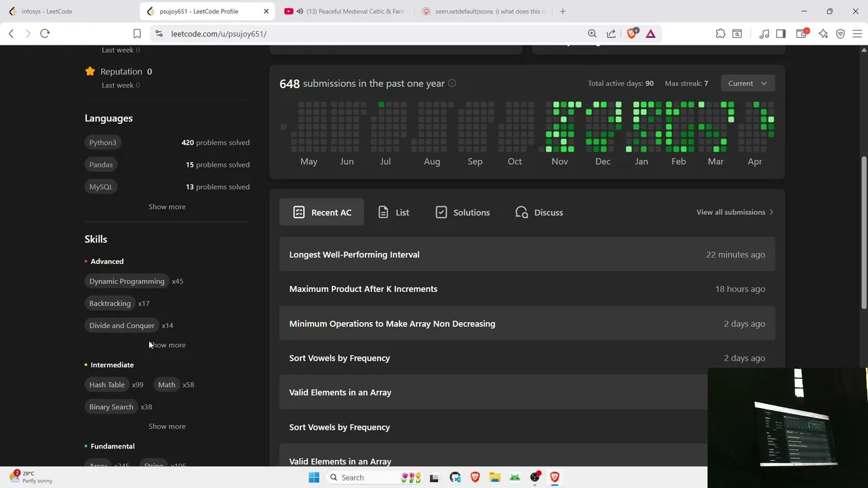Expand Show more under Advanced skills

click(167, 345)
